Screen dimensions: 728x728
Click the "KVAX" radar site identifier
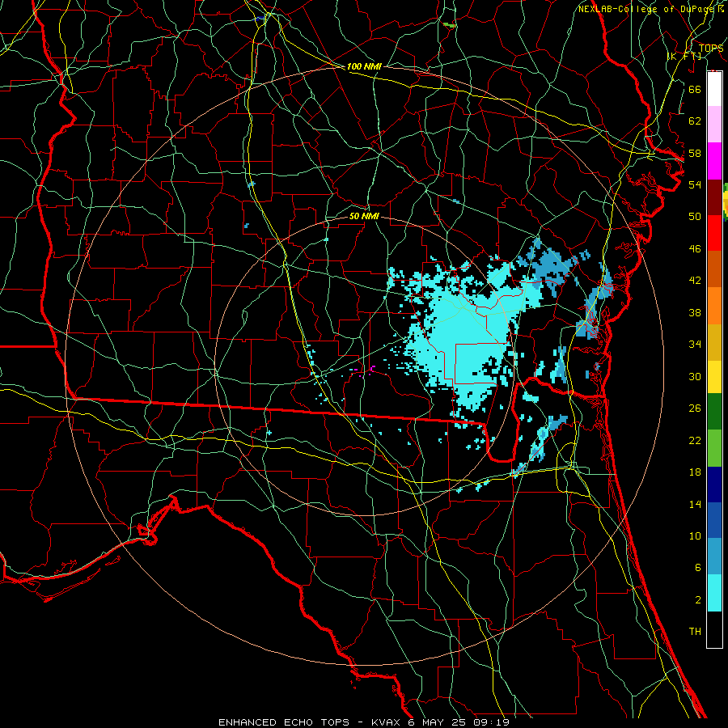tap(387, 722)
